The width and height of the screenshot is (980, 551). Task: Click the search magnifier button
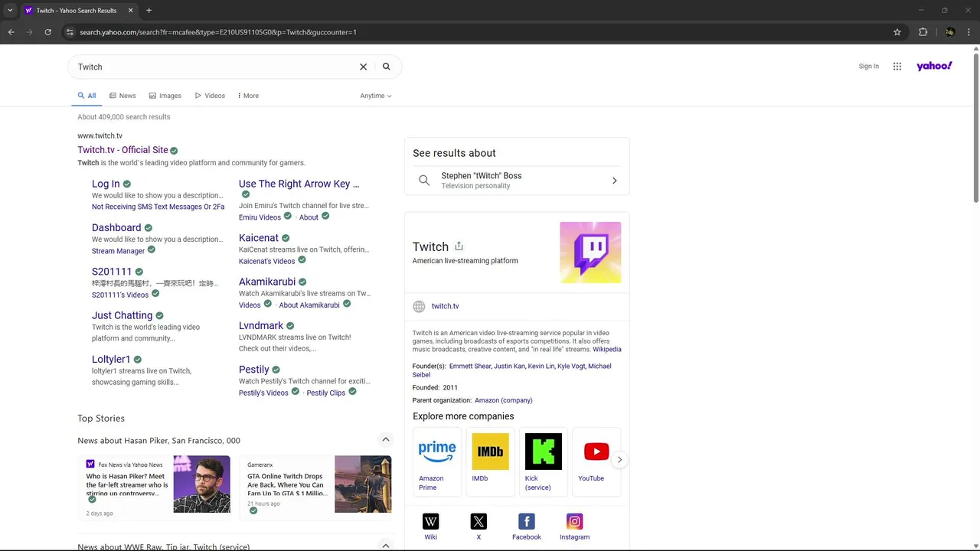pyautogui.click(x=387, y=67)
